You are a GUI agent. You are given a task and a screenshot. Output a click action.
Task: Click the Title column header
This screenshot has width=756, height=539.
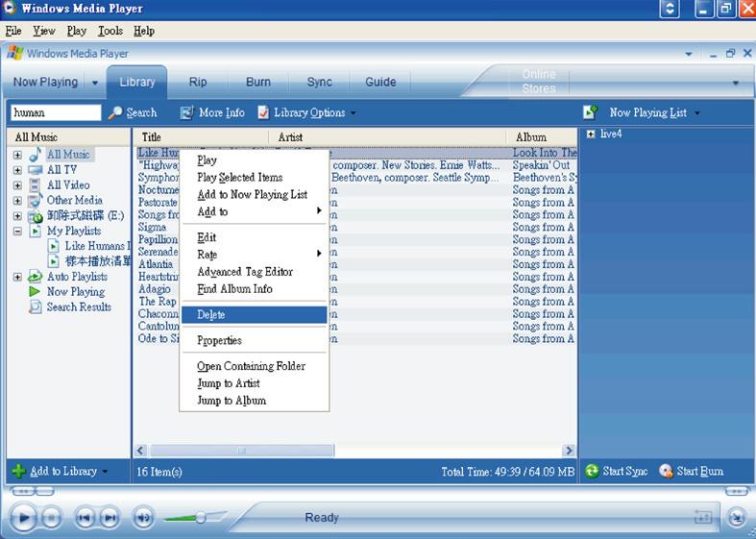(200, 137)
